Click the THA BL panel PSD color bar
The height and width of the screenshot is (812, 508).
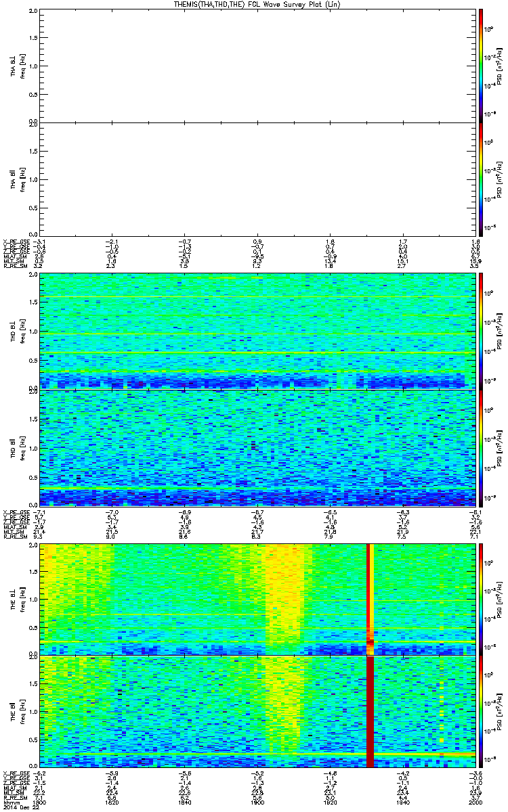[481, 66]
